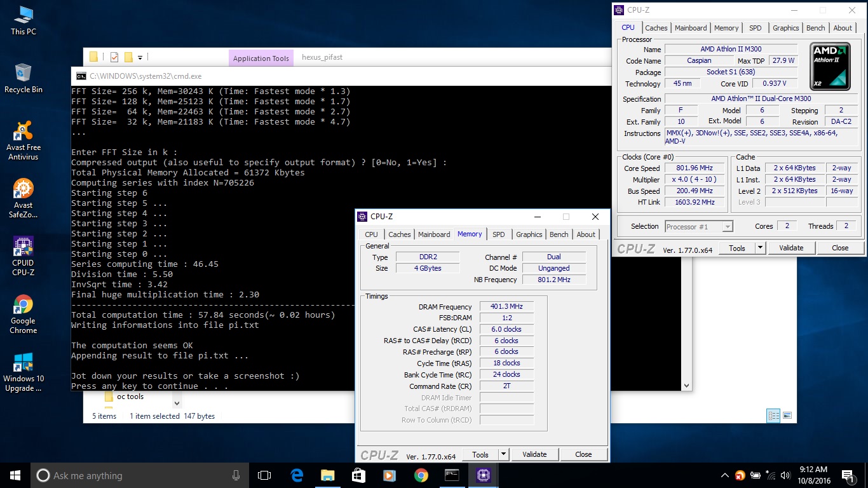Screen dimensions: 868x488
Task: Select the Application Tools ribbon tab
Action: click(261, 58)
